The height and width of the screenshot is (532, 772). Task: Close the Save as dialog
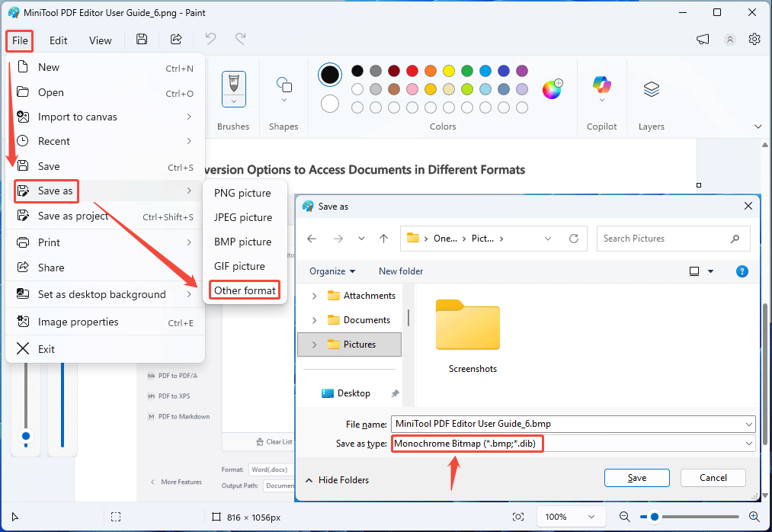click(748, 206)
